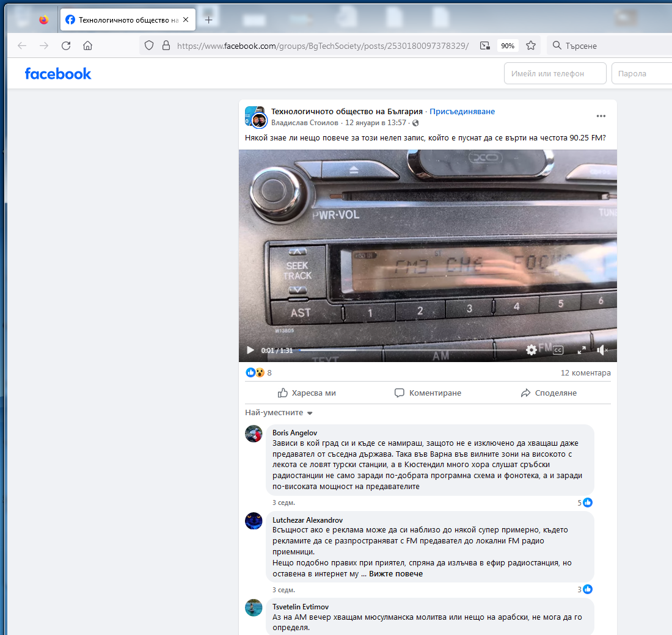Click the facebook logo

point(58,74)
